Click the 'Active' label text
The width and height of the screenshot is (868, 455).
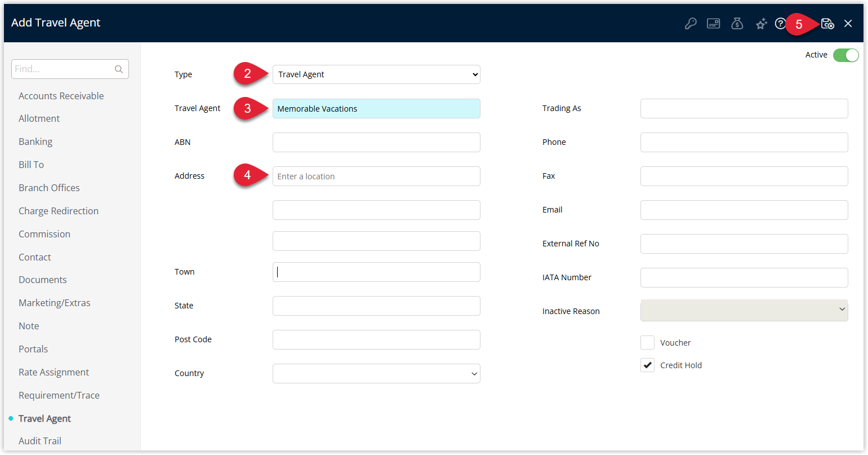tap(816, 55)
